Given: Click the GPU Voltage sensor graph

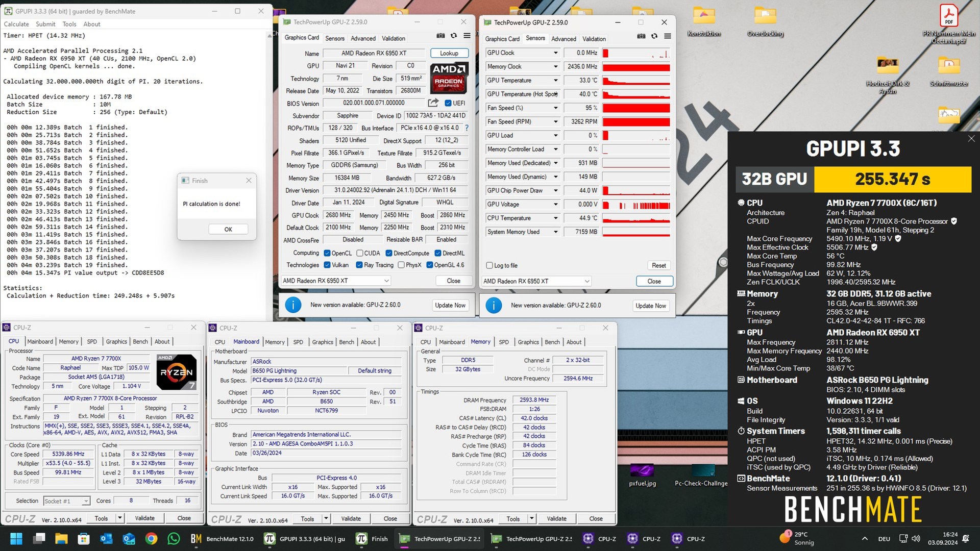Looking at the screenshot, I should pyautogui.click(x=636, y=205).
